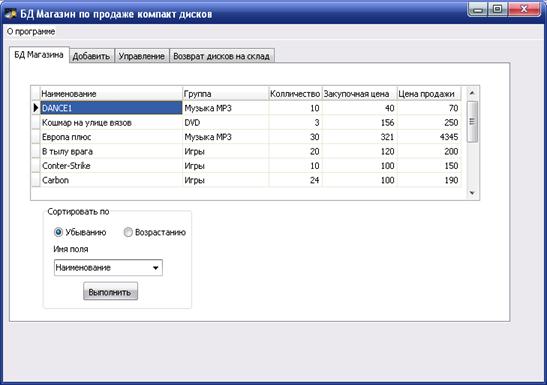Click the grid's vertical scrollbar thumb
The height and width of the screenshot is (385, 547).
click(472, 121)
